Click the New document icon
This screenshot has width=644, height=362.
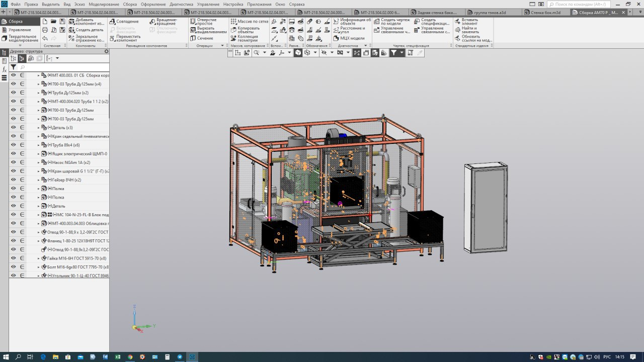[45, 22]
